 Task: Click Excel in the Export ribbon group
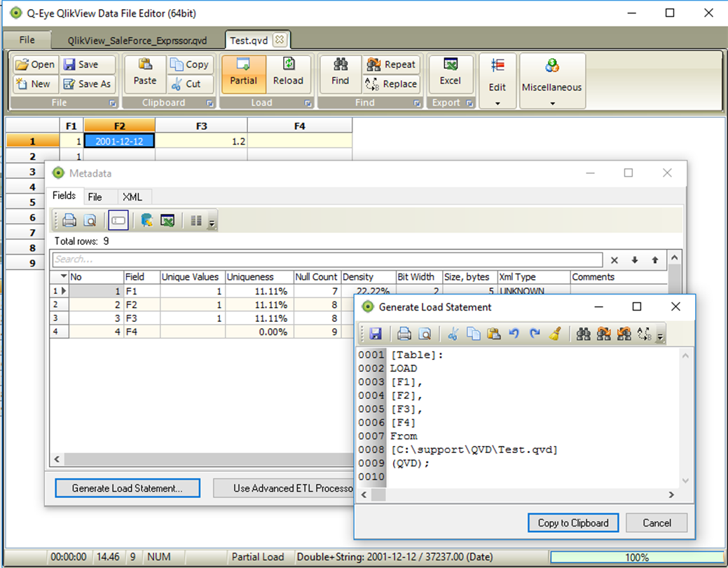451,73
